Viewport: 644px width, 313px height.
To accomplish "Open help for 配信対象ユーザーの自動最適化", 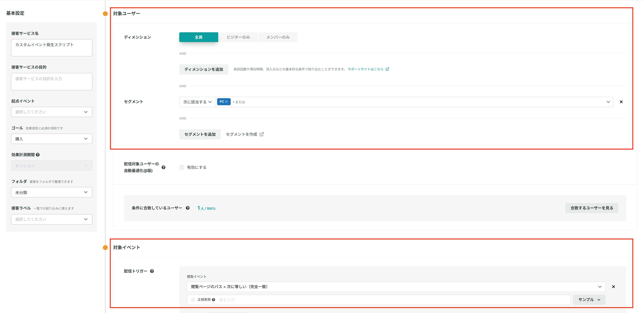I will 164,167.
